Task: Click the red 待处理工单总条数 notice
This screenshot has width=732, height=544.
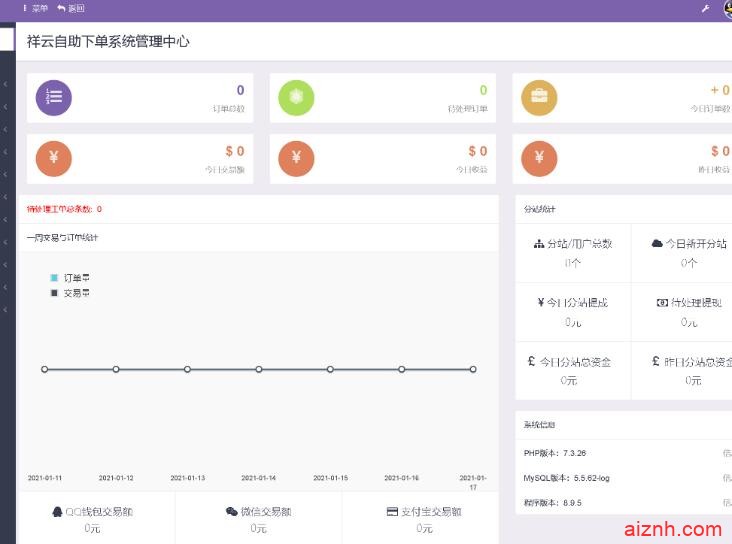Action: click(64, 209)
